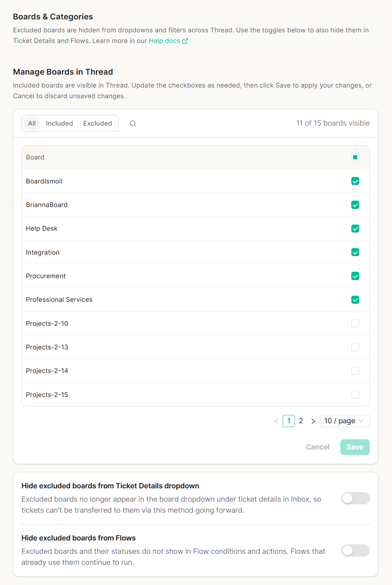Image resolution: width=392 pixels, height=585 pixels.
Task: Select the Projects-2-15 row name
Action: [x=47, y=395]
